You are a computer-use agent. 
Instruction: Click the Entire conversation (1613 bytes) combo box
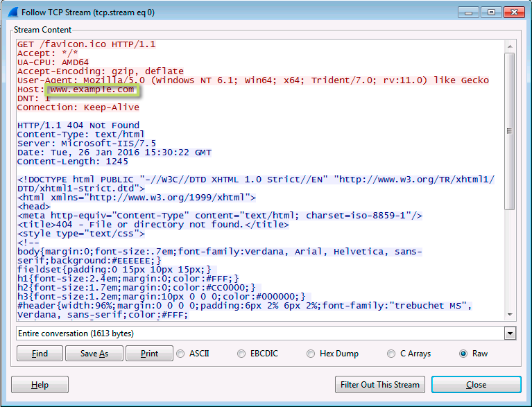[x=266, y=334]
